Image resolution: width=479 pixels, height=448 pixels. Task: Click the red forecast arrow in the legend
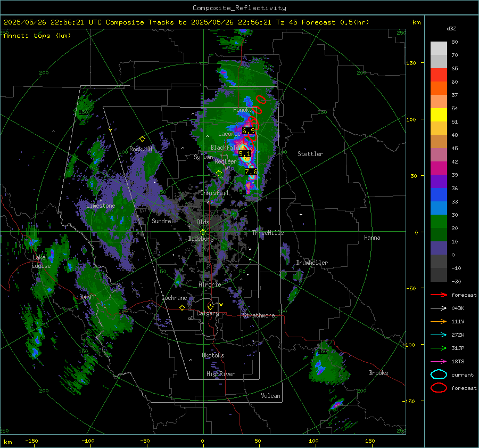pos(439,295)
